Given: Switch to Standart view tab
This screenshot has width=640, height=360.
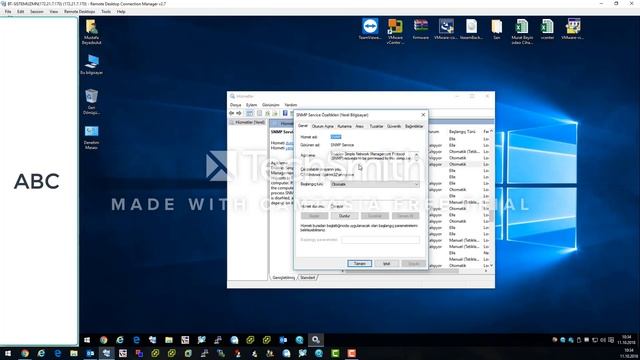Looking at the screenshot, I should pyautogui.click(x=308, y=278).
